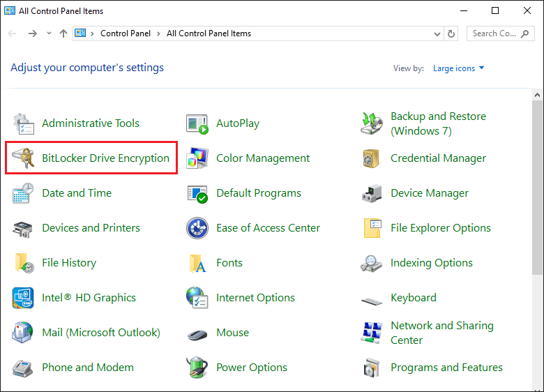Click the Intel HD Graphics icon

click(23, 298)
